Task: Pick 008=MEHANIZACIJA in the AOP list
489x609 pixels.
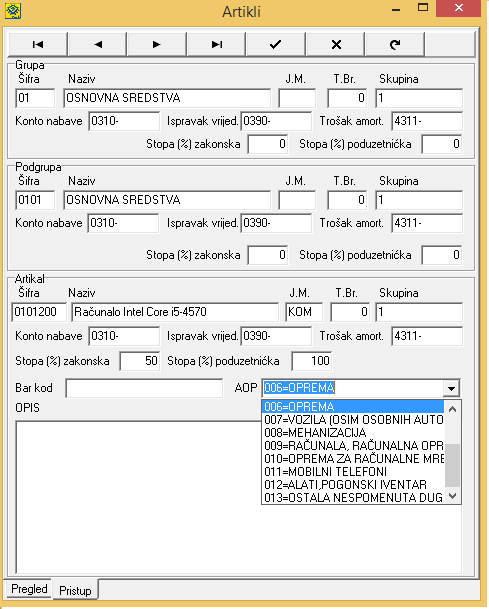Action: [x=353, y=432]
